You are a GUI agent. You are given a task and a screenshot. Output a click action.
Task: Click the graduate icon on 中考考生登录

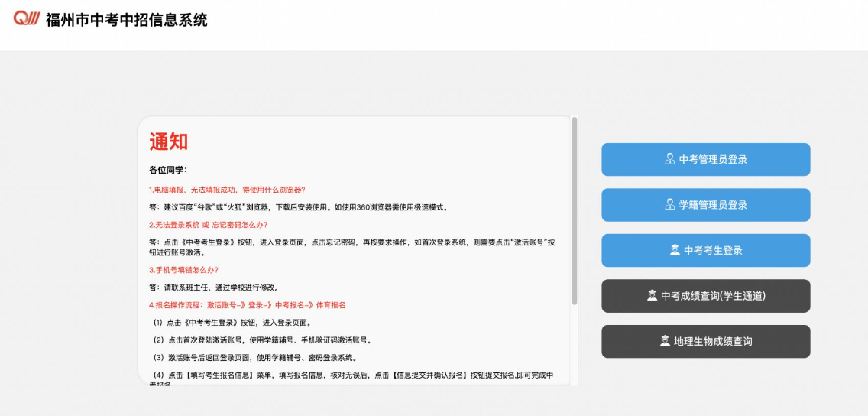[x=675, y=250]
